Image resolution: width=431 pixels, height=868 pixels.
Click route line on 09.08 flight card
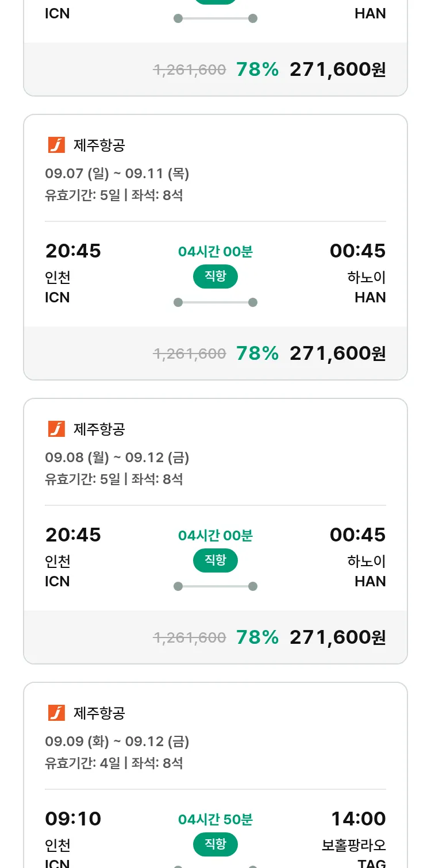pos(215,586)
